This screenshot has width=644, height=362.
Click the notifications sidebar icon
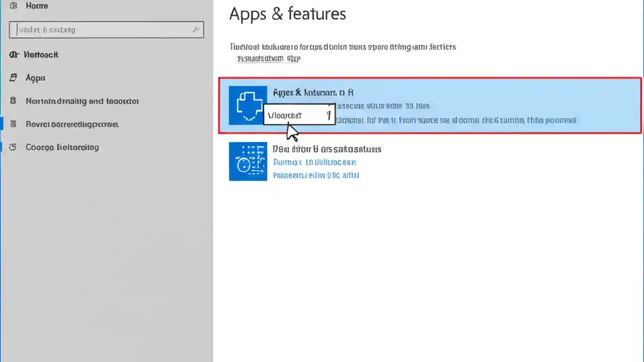(x=14, y=101)
